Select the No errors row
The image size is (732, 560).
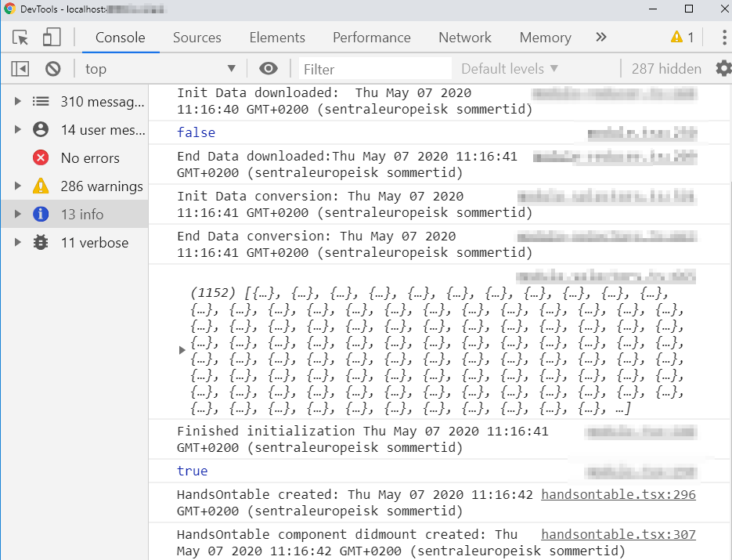[x=74, y=158]
